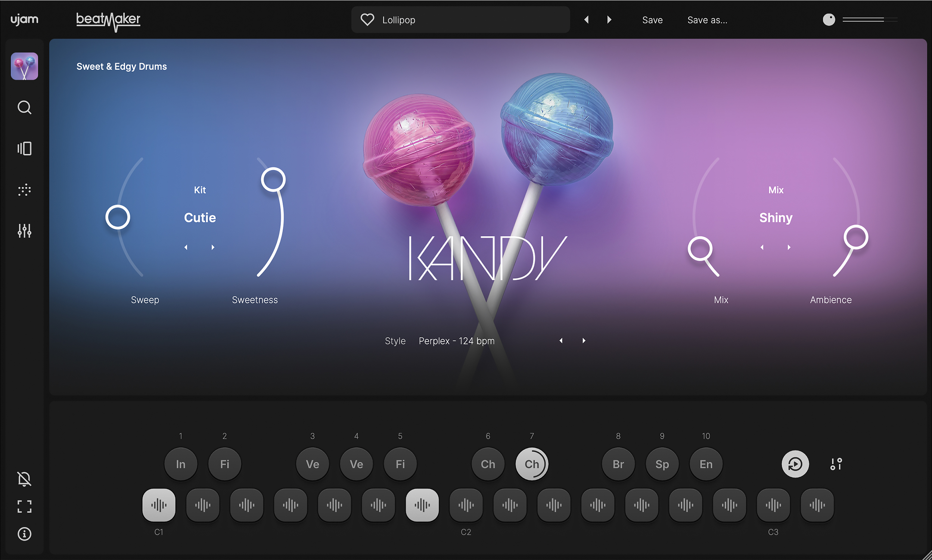Screen dimensions: 932x560
Task: Open the micro-timing settings icon
Action: [x=836, y=464]
